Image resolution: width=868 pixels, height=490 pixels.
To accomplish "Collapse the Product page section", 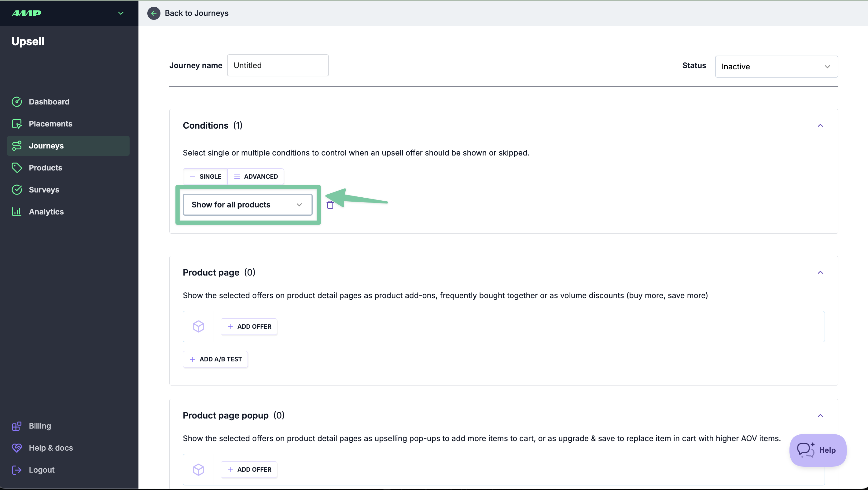I will tap(820, 272).
